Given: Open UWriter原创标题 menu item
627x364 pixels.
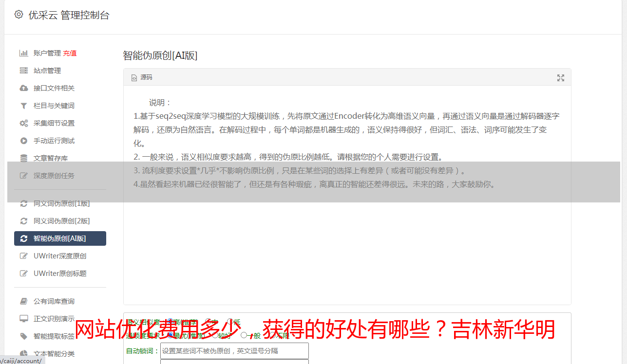Looking at the screenshot, I should pos(60,273).
